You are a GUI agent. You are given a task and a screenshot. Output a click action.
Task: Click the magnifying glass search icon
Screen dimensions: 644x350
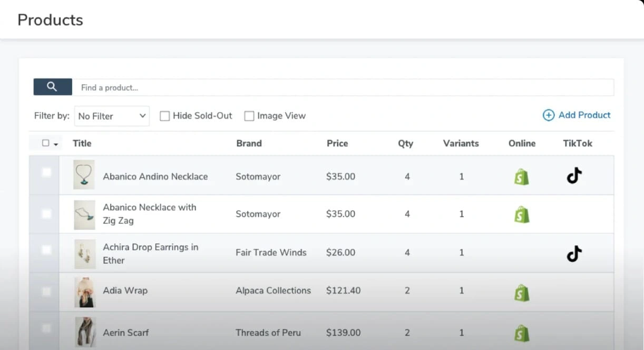(x=52, y=87)
